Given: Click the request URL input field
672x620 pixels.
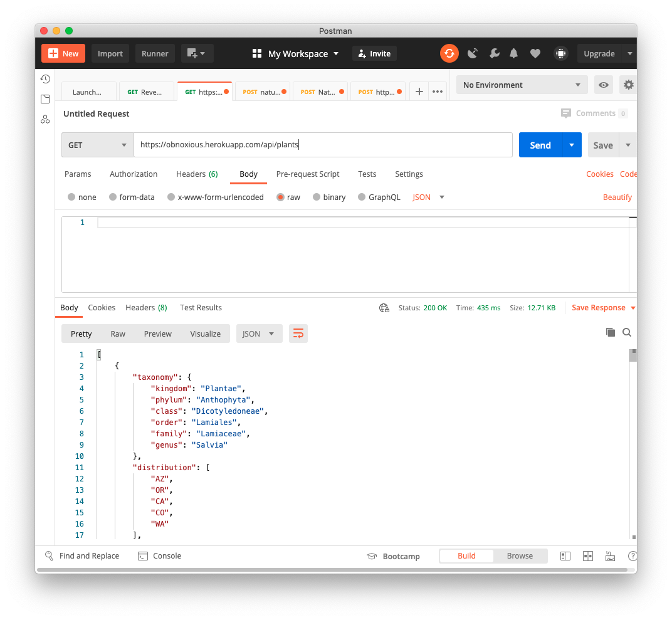Looking at the screenshot, I should [x=323, y=145].
